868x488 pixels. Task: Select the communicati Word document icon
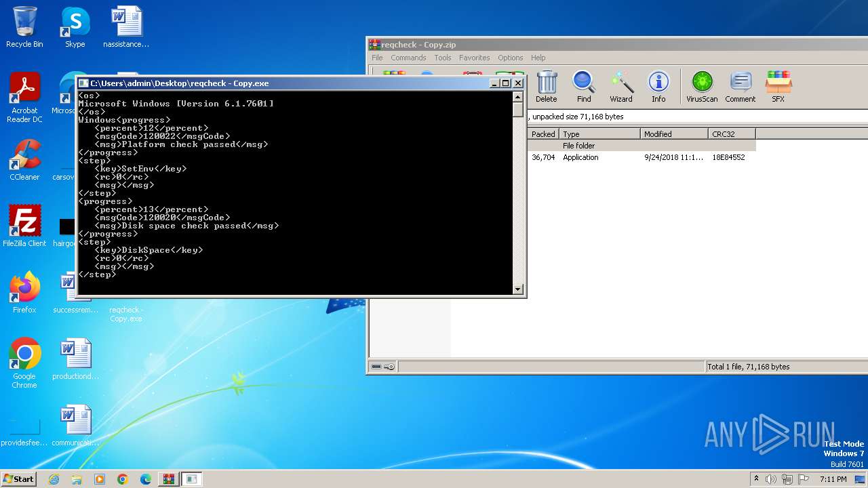point(75,426)
